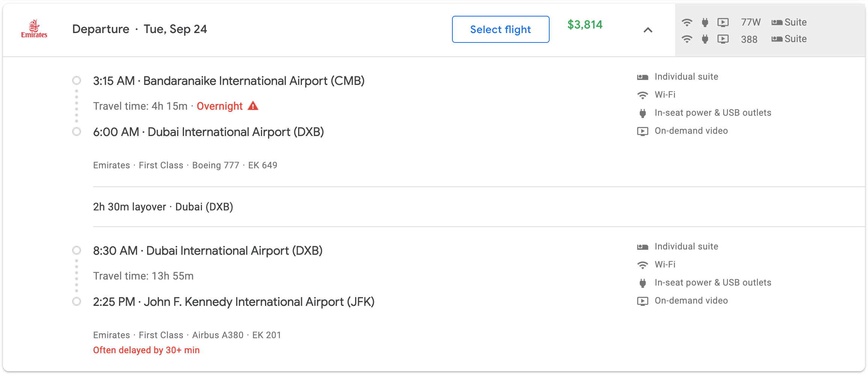Click the 3:15 AM CMB departure stop marker

pos(77,81)
